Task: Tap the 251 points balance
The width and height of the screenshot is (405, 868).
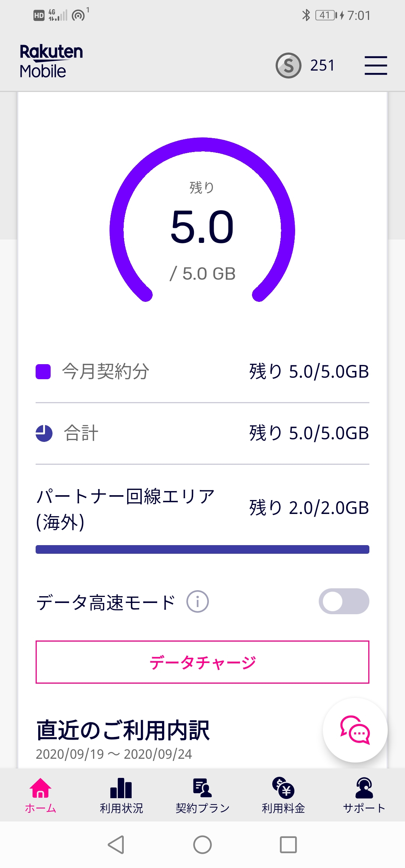Action: 322,66
